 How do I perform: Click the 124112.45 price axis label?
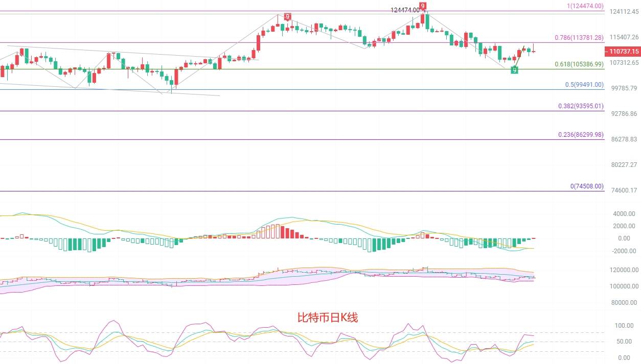pyautogui.click(x=624, y=12)
